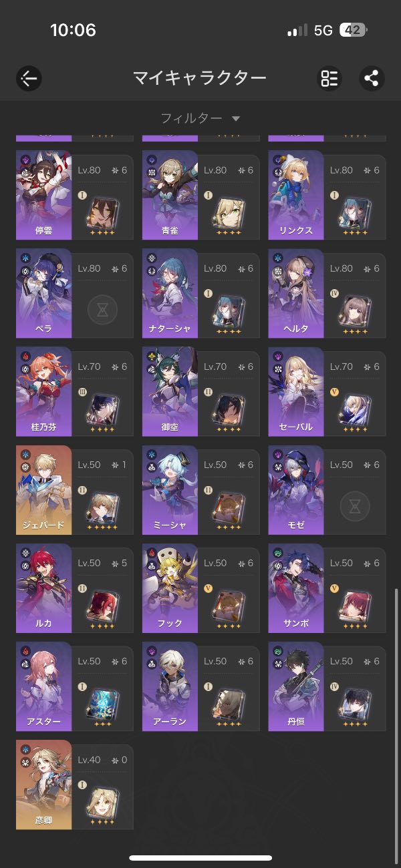The width and height of the screenshot is (401, 868).
Task: Select ナターシャ character portrait
Action: 170,293
